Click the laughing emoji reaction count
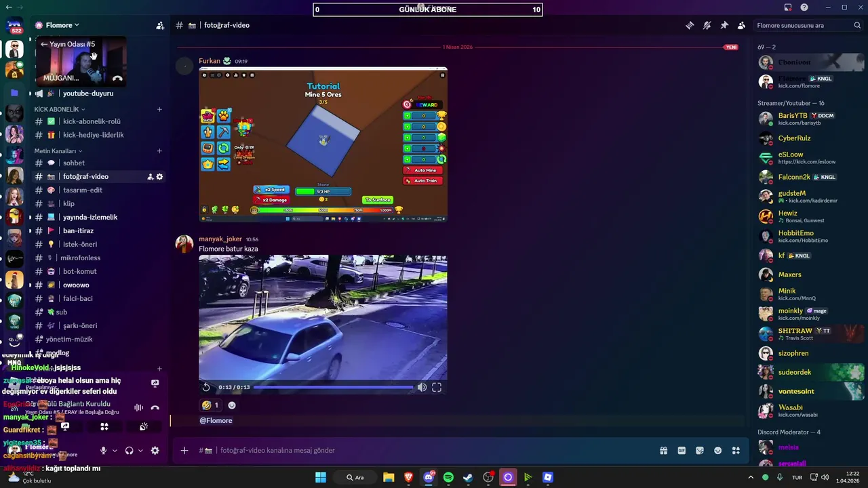868x488 pixels. click(x=210, y=405)
